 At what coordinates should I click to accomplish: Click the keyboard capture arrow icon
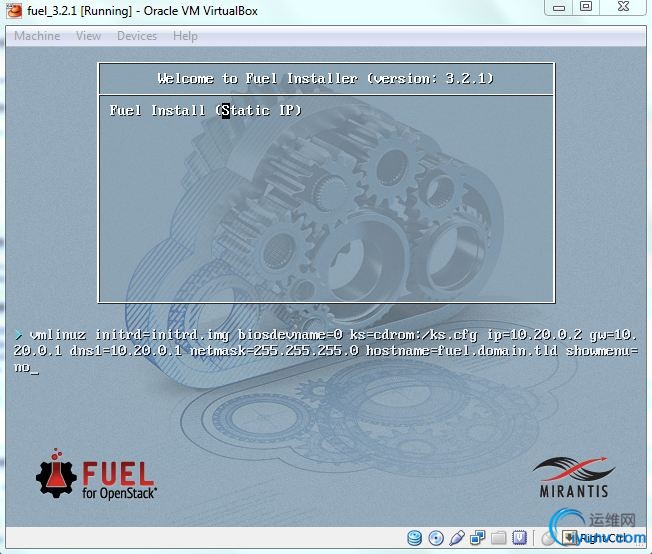point(569,538)
